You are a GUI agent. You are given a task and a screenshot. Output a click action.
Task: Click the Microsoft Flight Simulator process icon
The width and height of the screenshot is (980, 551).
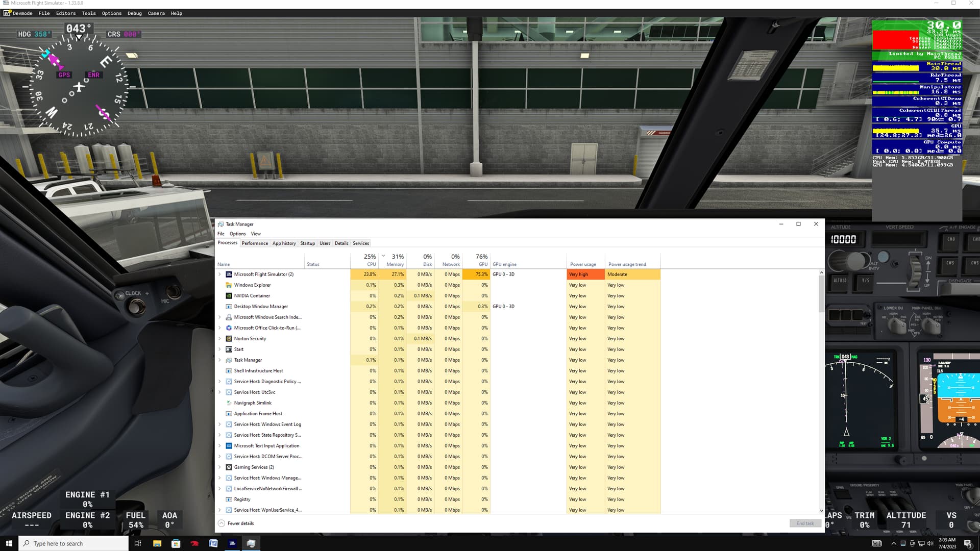(x=229, y=274)
